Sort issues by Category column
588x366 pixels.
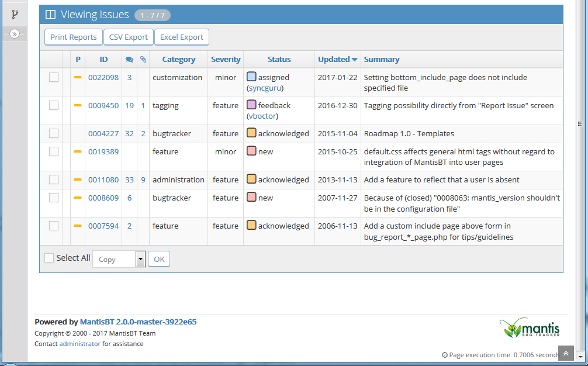[x=178, y=59]
